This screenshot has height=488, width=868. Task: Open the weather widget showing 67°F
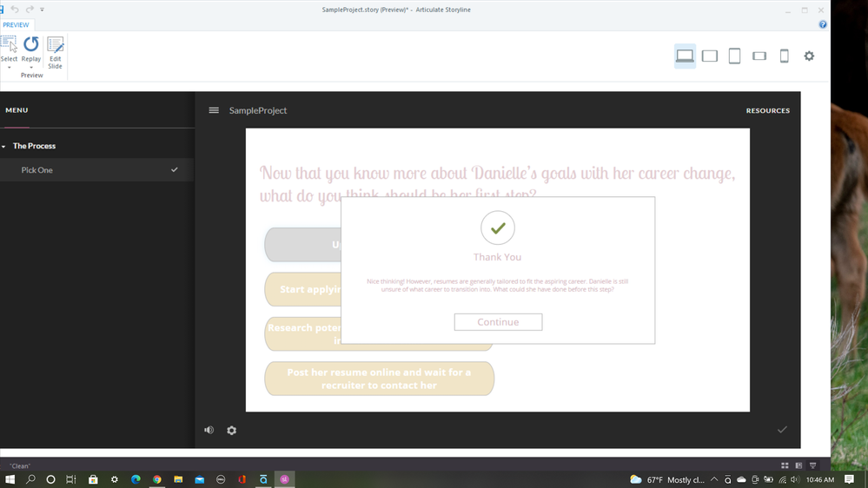point(667,479)
